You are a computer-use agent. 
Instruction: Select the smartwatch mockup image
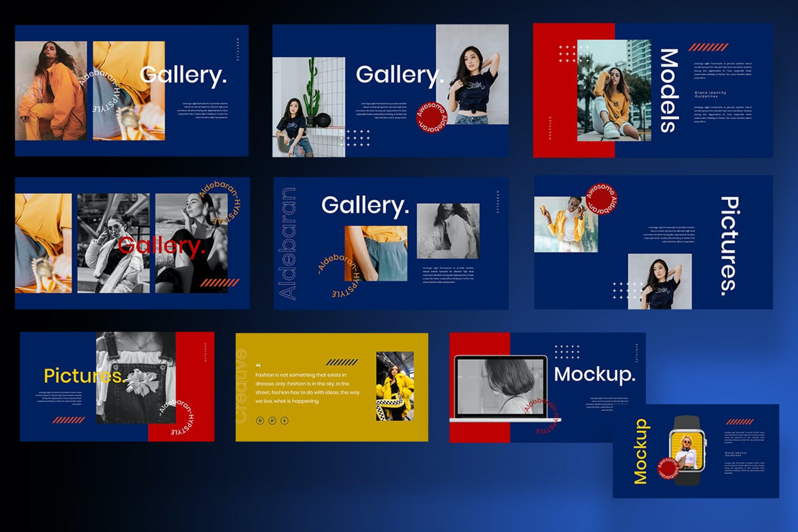coord(687,451)
